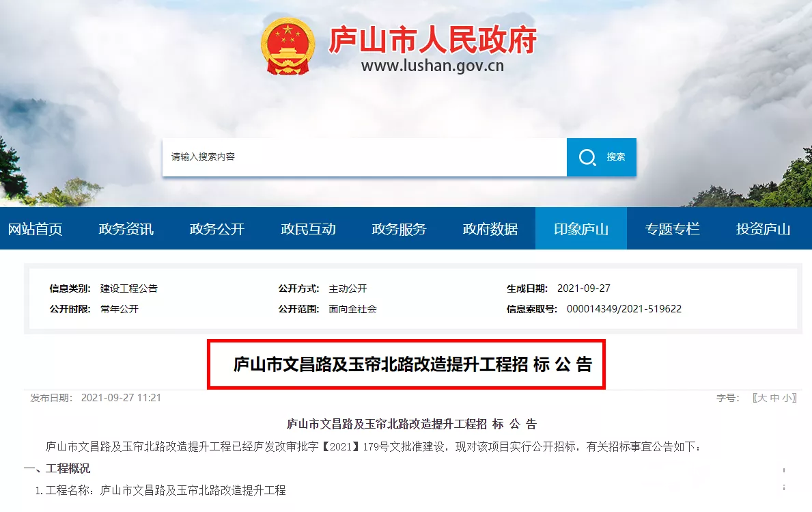Open 网站首页 in the navigation bar
The width and height of the screenshot is (812, 512).
click(x=36, y=228)
